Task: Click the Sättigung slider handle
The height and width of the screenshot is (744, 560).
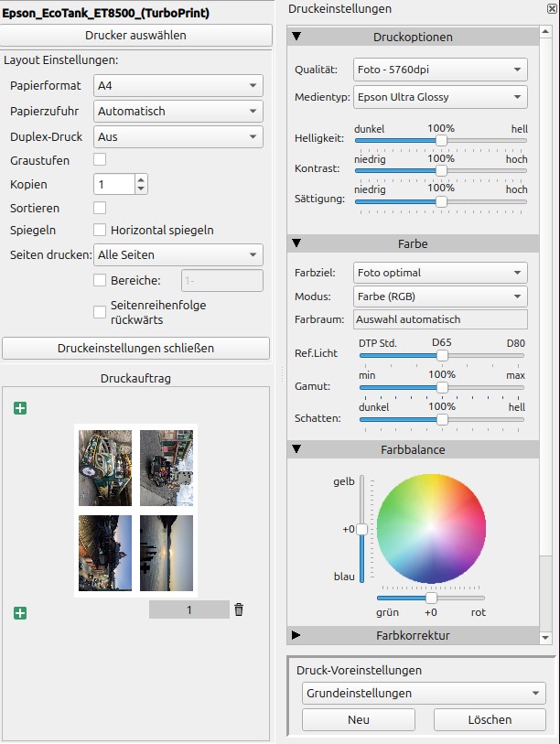Action: tap(441, 201)
